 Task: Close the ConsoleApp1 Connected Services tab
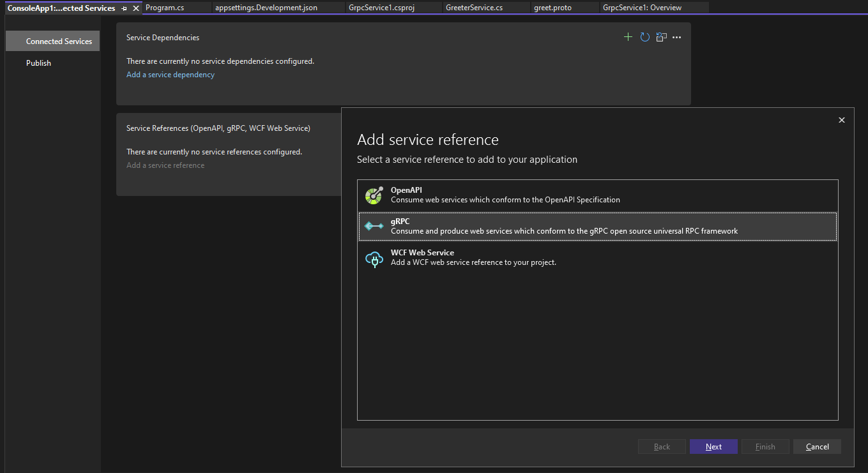(135, 8)
